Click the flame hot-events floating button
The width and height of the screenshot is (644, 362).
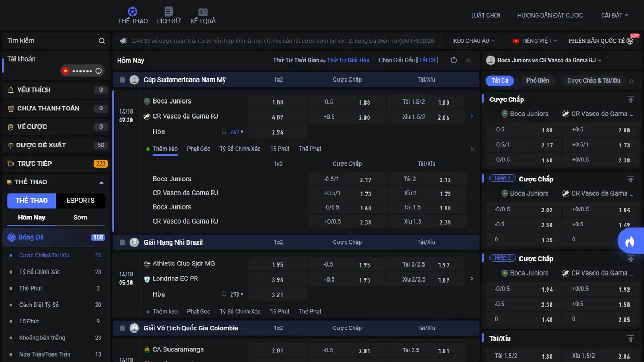pos(630,241)
